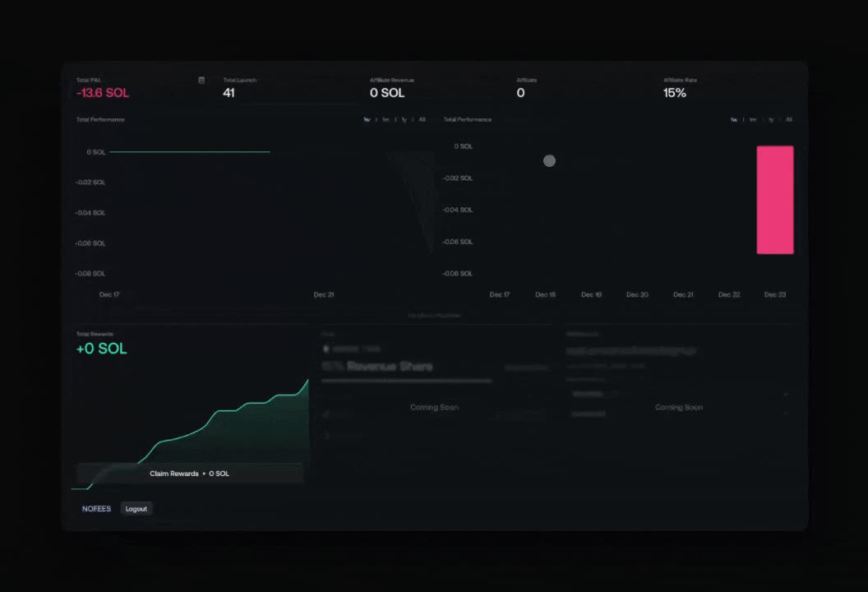The image size is (868, 592).
Task: Click the pink Dec 23 bar
Action: [775, 200]
